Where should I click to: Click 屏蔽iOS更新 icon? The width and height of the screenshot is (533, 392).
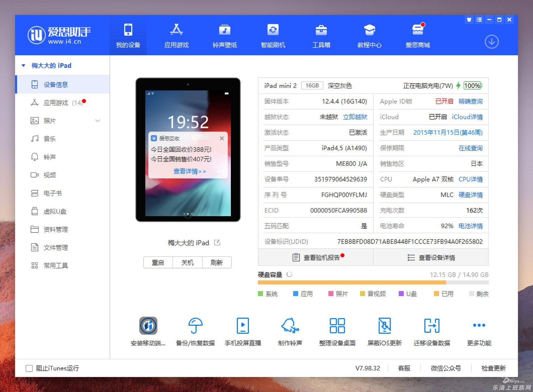(x=384, y=325)
